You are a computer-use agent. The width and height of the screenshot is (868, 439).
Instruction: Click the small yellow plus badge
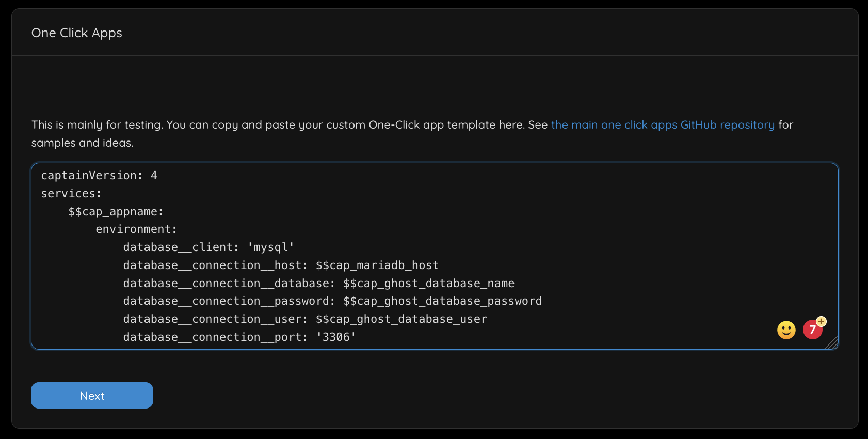821,321
